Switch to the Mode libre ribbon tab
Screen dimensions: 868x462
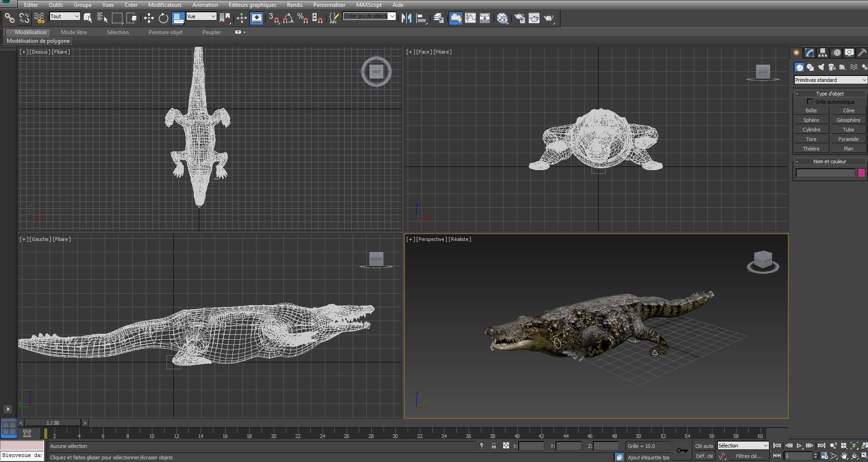[74, 32]
